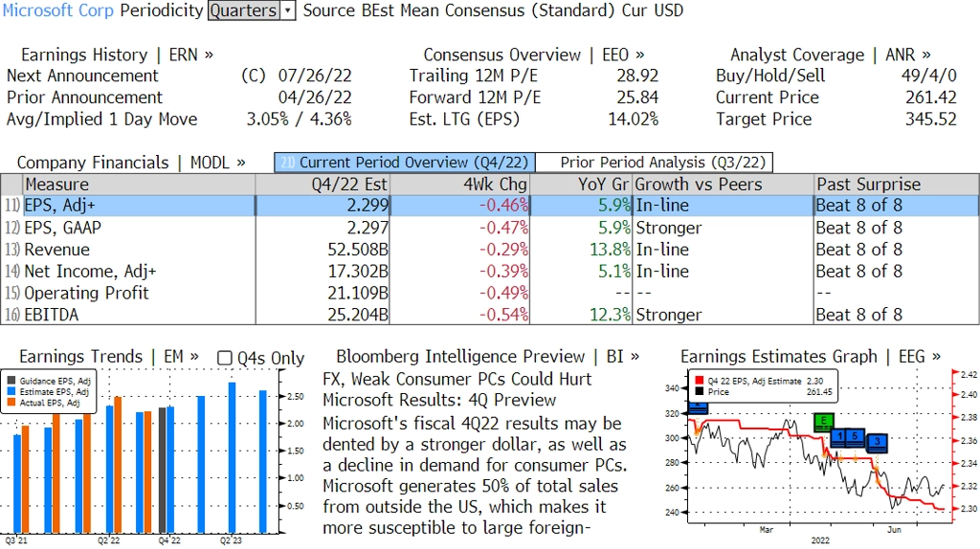Open Analyst Coverage ANR link
Viewport: 980px width, 549px height.
pos(830,55)
